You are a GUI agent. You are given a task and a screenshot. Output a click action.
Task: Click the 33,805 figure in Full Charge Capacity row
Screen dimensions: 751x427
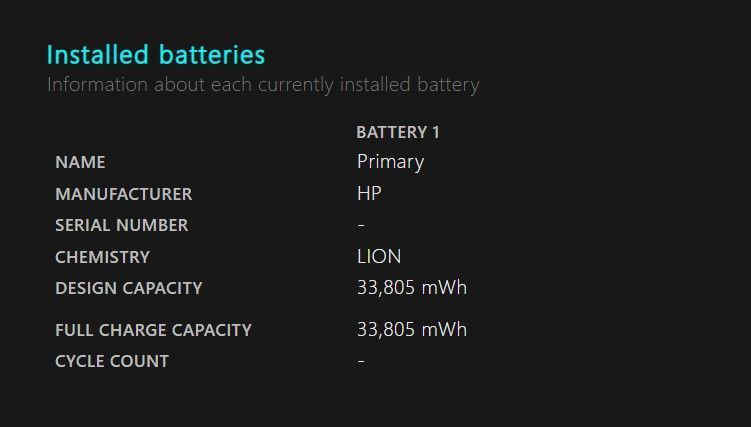click(385, 330)
